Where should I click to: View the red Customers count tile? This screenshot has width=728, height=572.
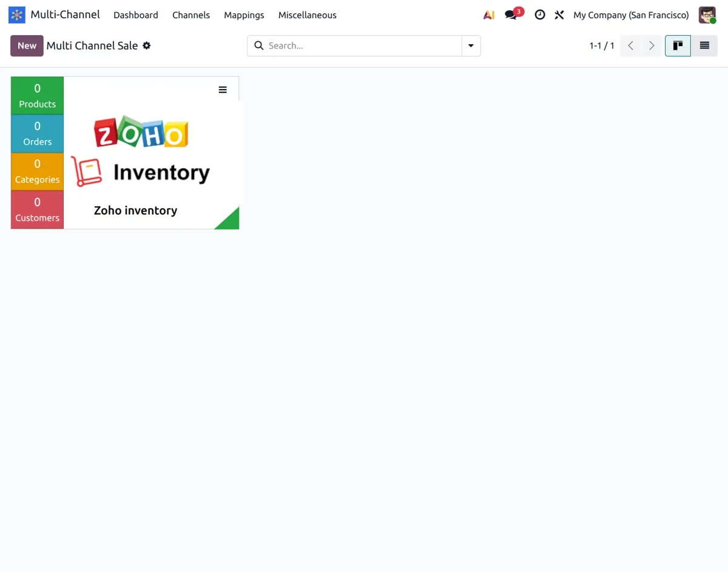(37, 210)
